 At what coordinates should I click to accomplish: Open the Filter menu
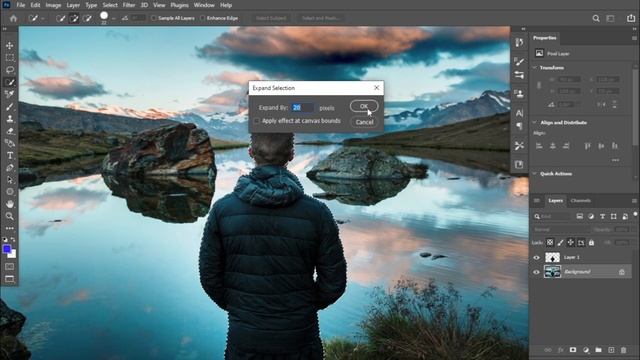(x=129, y=5)
